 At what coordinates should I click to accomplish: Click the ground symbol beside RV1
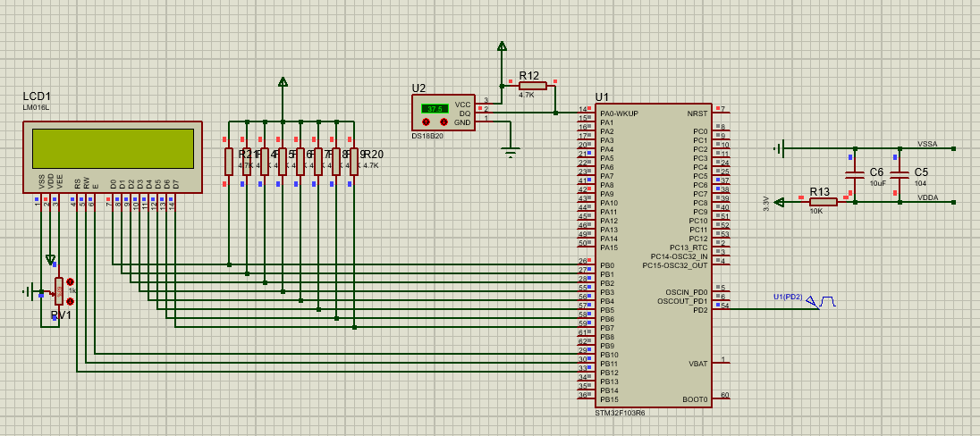(x=28, y=291)
